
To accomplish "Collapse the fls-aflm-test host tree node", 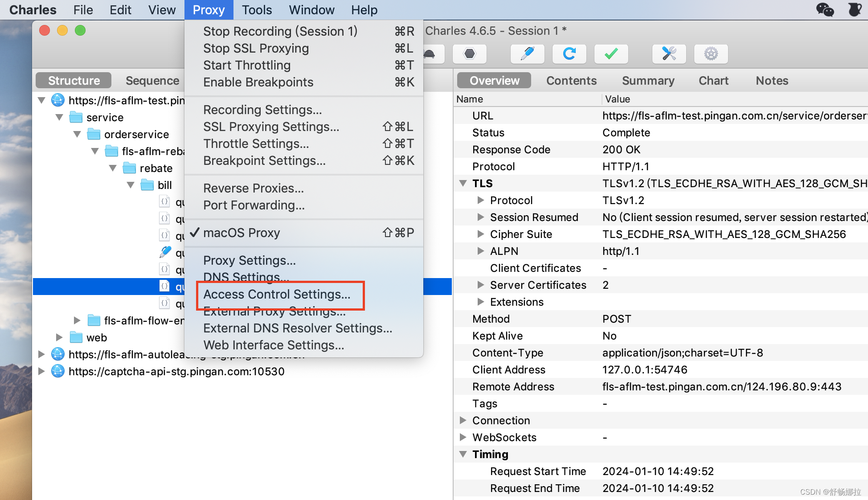I will click(42, 100).
